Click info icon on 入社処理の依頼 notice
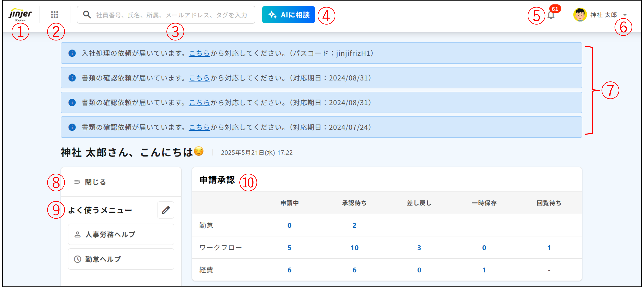The height and width of the screenshot is (287, 644). (x=72, y=53)
